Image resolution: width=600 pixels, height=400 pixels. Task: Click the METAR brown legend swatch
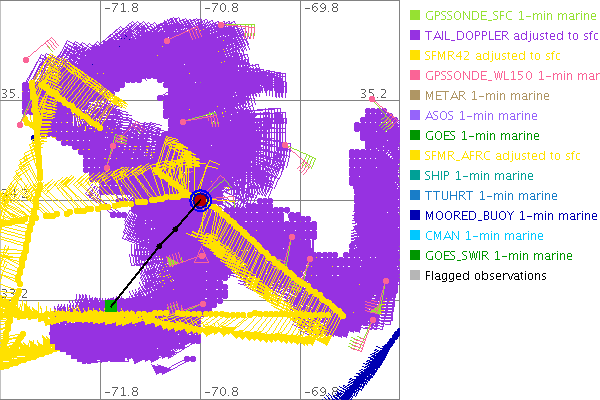[416, 96]
